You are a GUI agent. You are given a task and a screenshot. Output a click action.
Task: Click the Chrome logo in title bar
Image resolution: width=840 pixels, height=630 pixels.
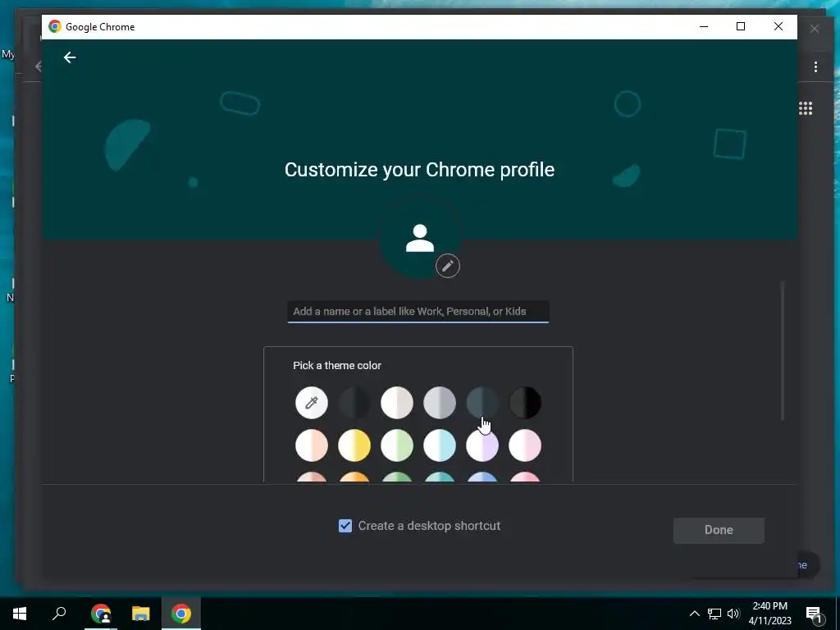coord(55,26)
